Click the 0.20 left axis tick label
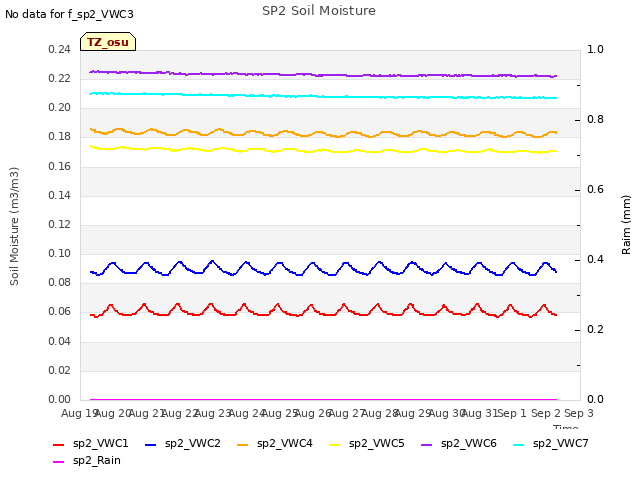 tap(60, 108)
